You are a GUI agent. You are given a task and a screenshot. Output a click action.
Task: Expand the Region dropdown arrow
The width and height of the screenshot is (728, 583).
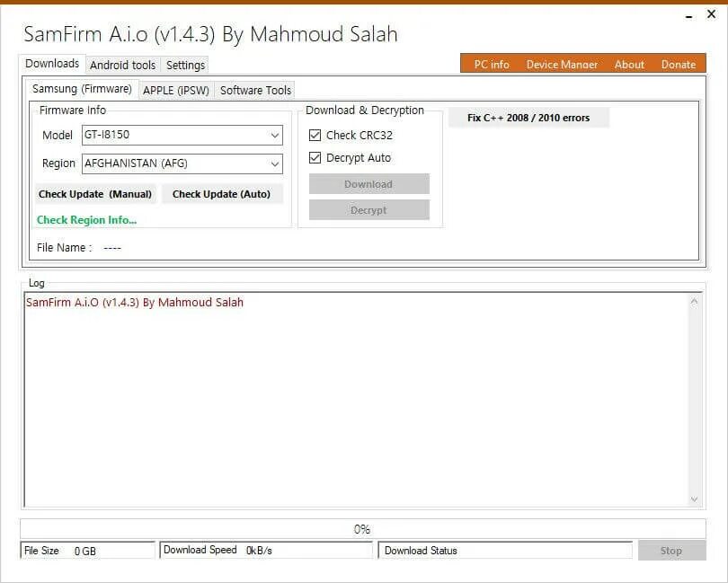[275, 163]
